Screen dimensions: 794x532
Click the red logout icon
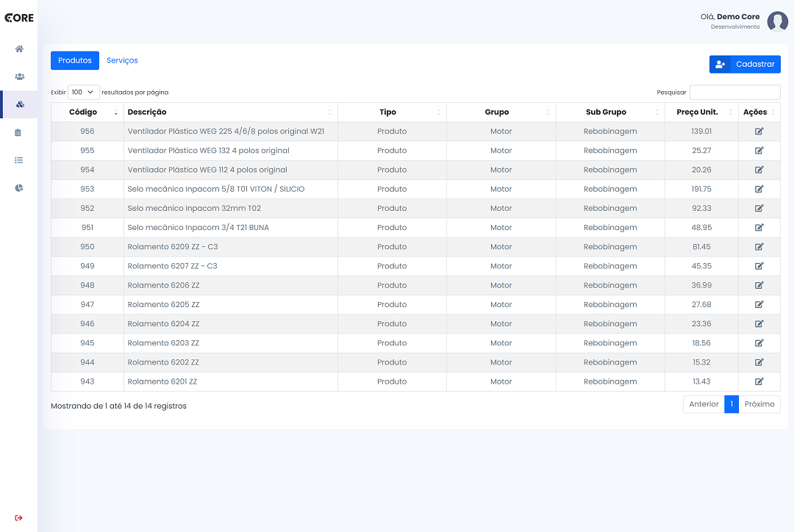pyautogui.click(x=18, y=518)
